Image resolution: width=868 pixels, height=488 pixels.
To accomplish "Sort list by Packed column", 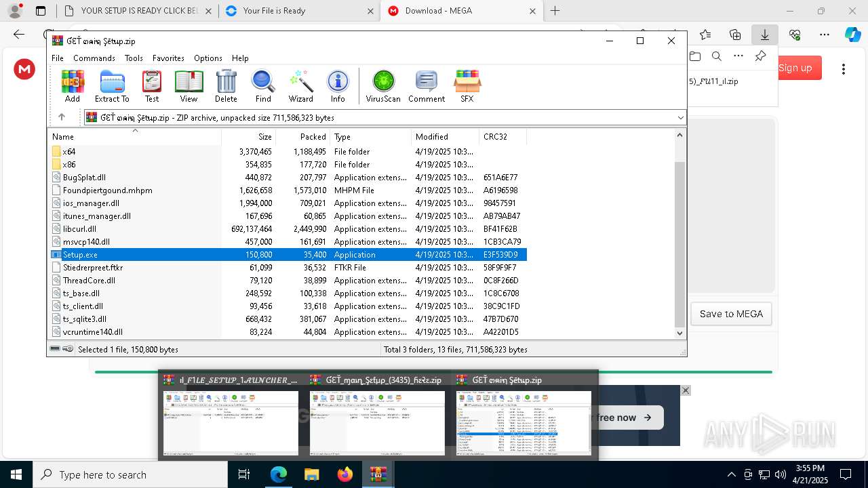I will (x=302, y=137).
